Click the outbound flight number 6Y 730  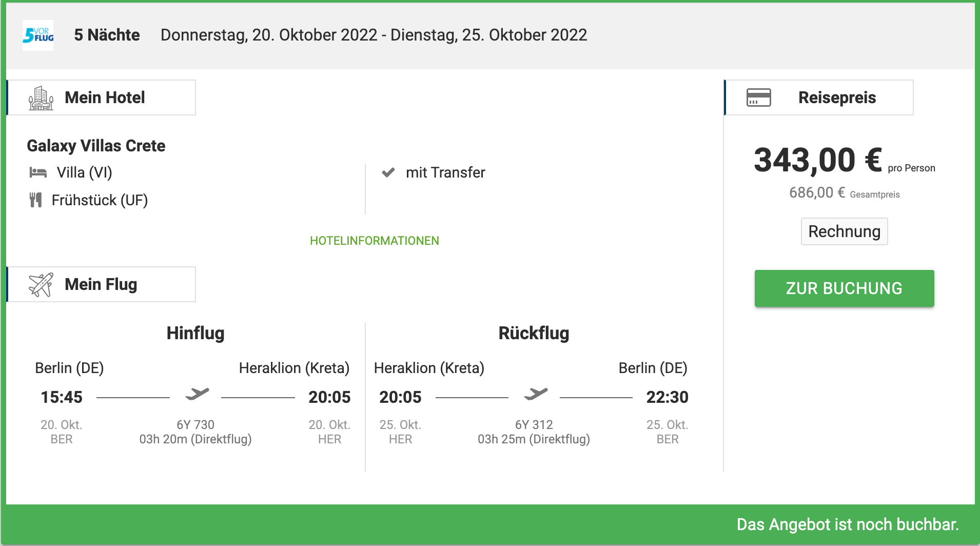tap(195, 425)
